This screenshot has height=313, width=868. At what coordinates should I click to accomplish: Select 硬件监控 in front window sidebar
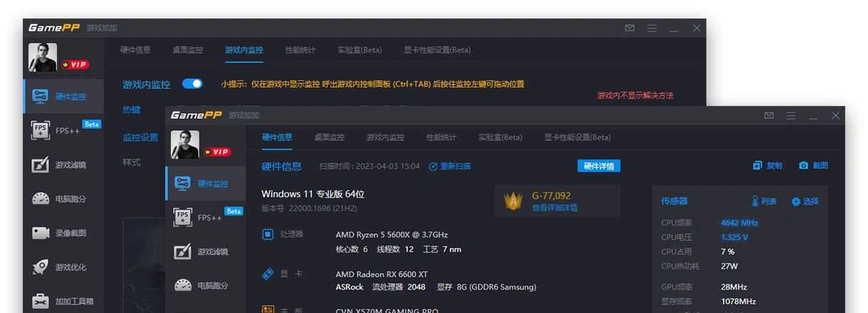[206, 184]
